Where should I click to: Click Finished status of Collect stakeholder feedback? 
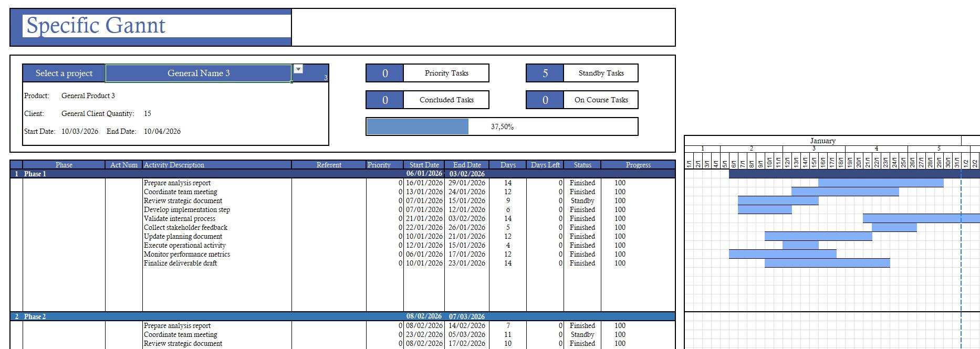[582, 227]
